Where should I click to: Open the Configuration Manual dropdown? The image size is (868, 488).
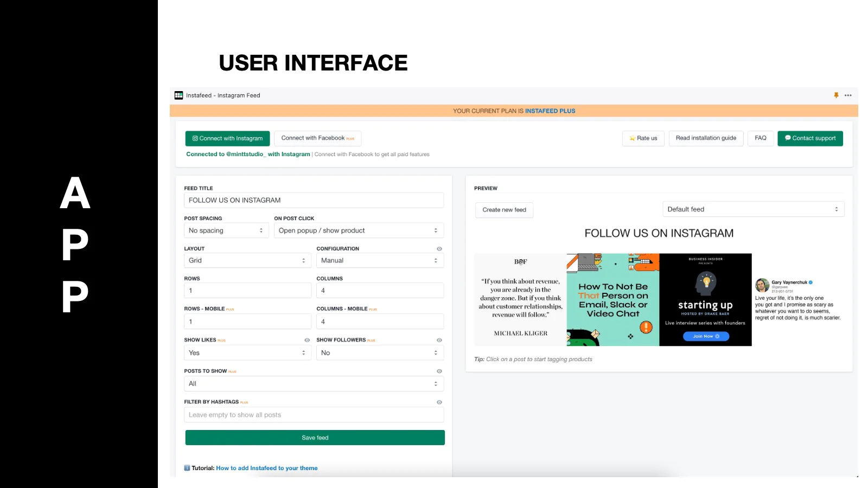pos(380,261)
